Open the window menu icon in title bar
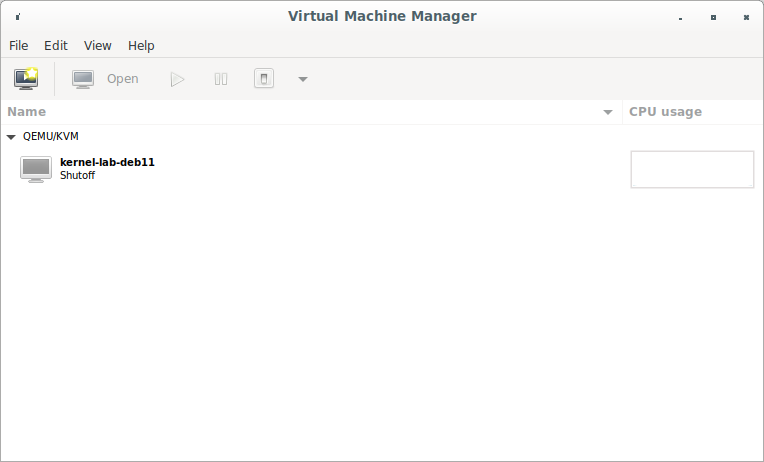 pyautogui.click(x=18, y=17)
